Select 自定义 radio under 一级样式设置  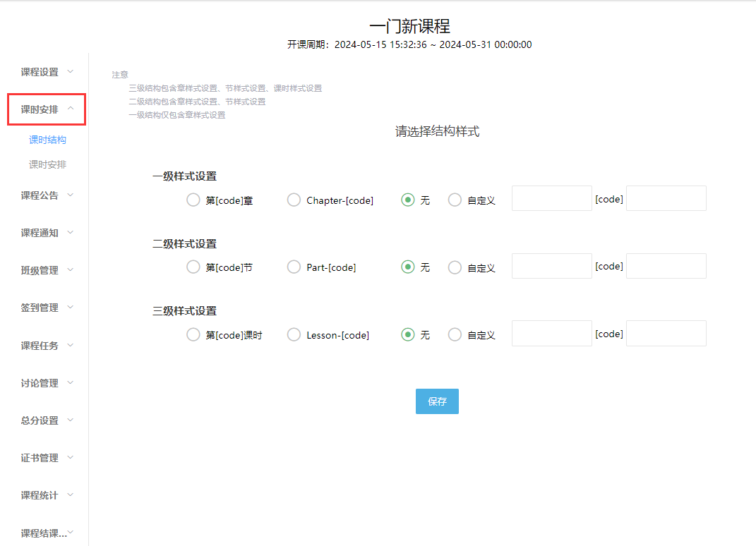coord(455,200)
